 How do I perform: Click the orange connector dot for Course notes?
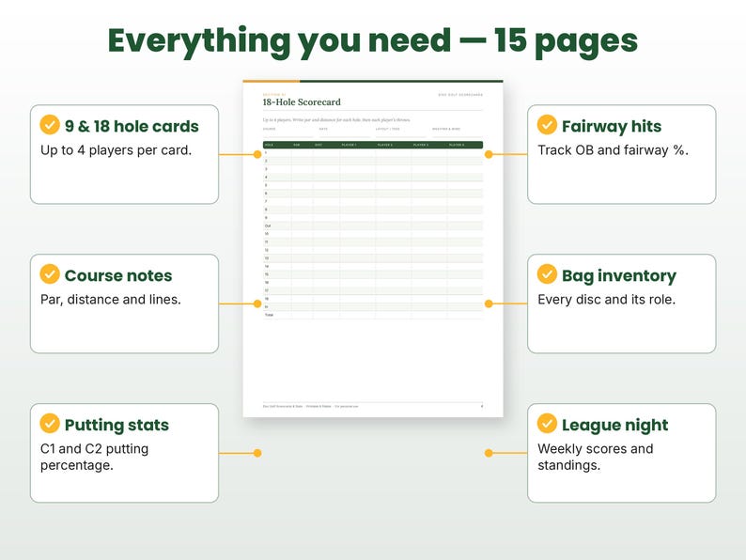pyautogui.click(x=257, y=303)
